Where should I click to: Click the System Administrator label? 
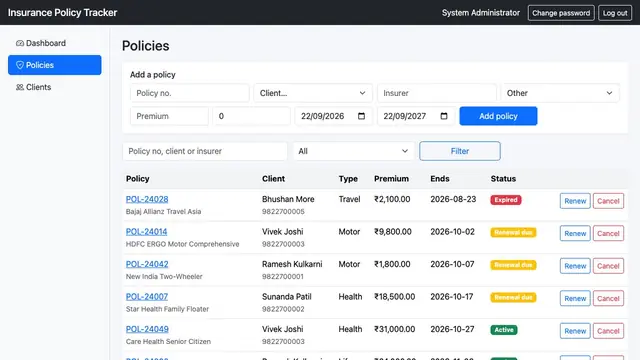pos(481,13)
